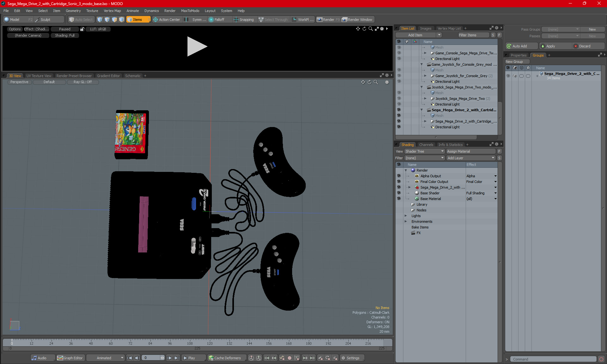The height and width of the screenshot is (364, 607).
Task: Toggle the render preview lock icon
Action: [82, 29]
